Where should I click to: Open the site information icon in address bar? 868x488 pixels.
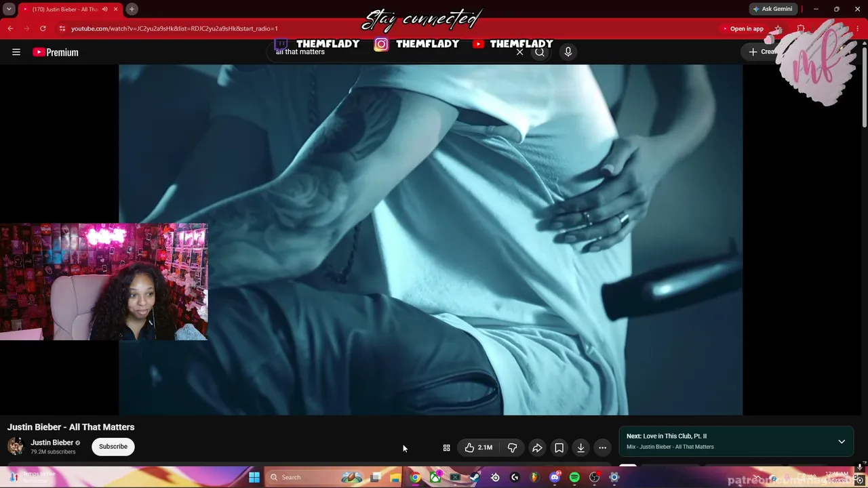pos(62,28)
